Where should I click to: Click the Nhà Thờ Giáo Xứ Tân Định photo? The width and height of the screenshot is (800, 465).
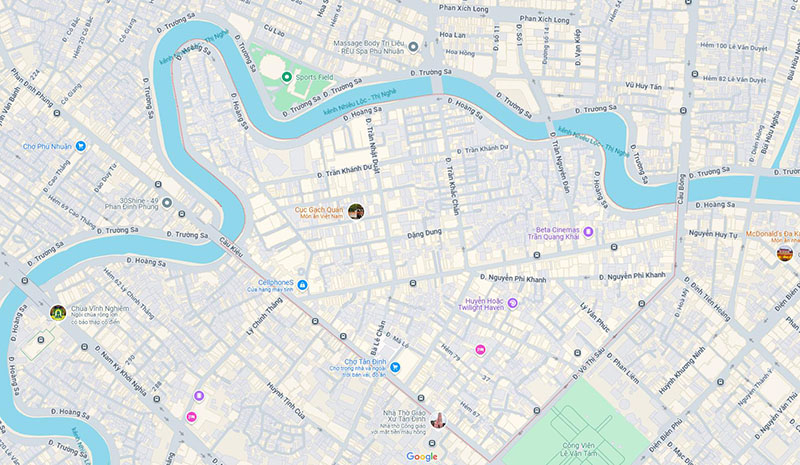[438, 420]
